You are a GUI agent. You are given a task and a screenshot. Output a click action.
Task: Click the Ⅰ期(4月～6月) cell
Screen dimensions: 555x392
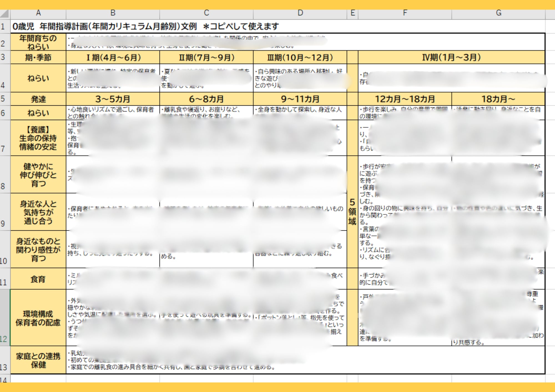[x=113, y=57]
